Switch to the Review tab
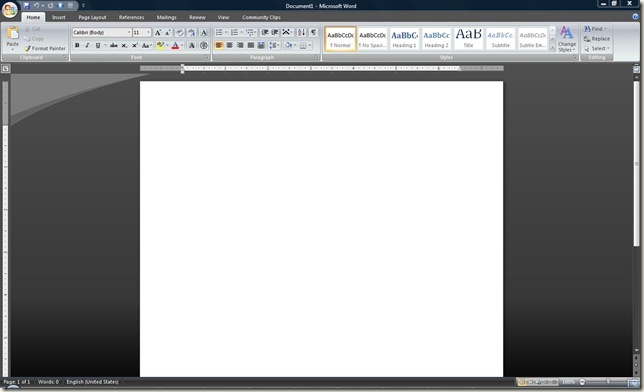The image size is (644, 392). coord(197,17)
